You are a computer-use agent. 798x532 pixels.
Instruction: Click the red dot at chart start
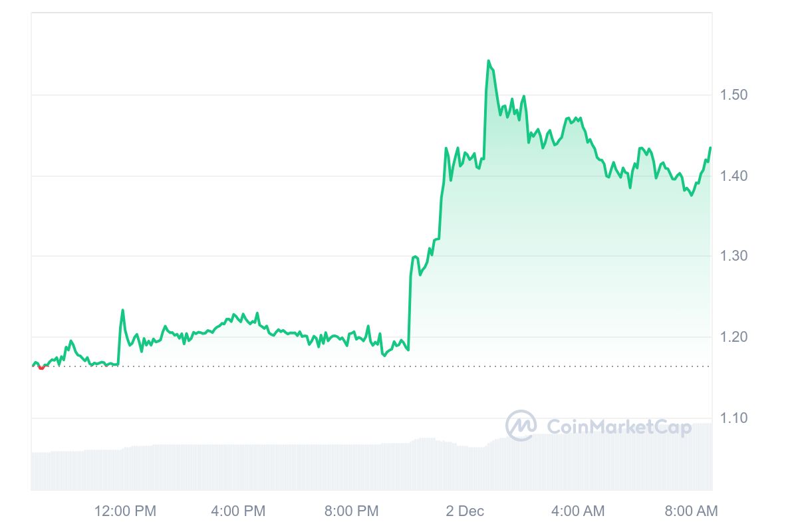(x=41, y=367)
